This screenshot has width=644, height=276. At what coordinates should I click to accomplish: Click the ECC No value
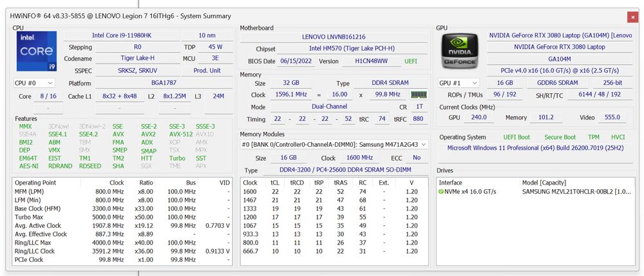pos(417,158)
